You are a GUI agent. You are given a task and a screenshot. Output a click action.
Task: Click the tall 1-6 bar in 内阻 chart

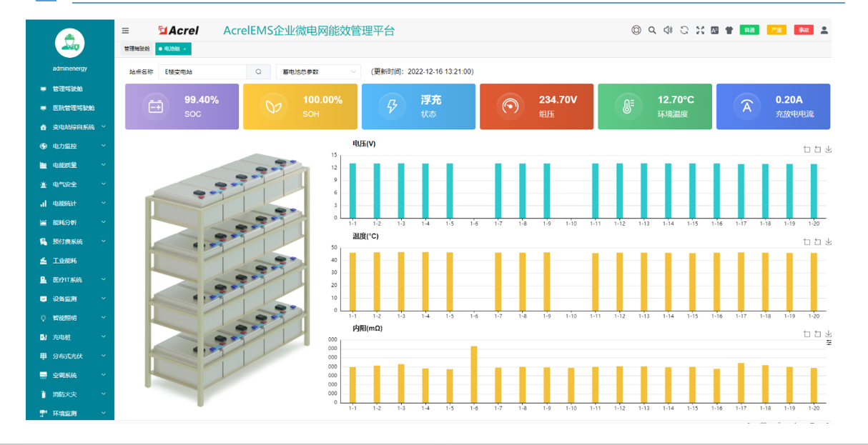473,374
